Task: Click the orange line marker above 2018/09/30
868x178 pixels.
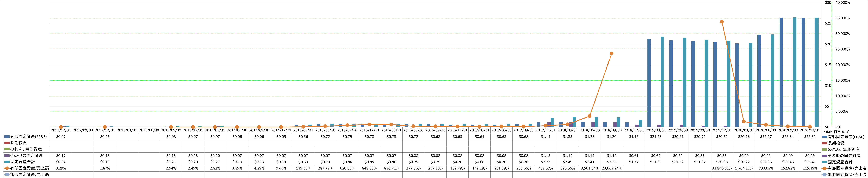Action: point(612,53)
